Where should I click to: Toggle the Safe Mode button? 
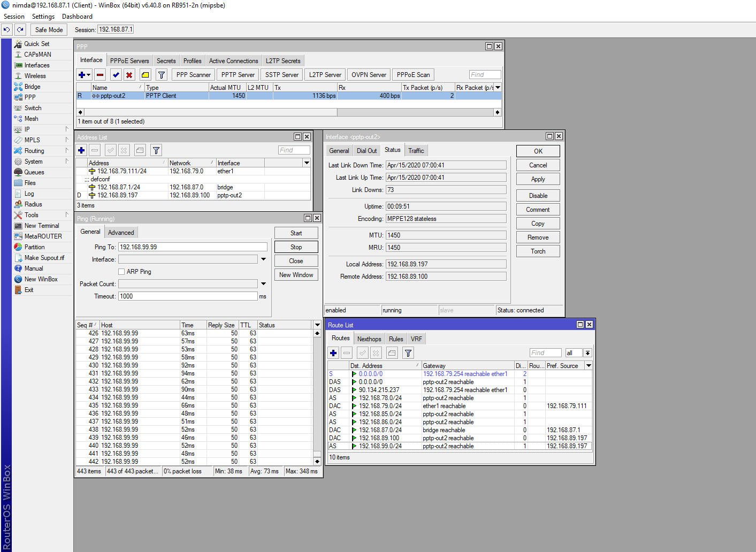(49, 30)
